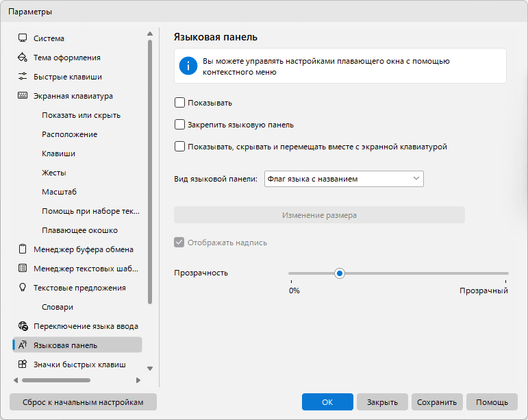Image resolution: width=528 pixels, height=420 pixels.
Task: Click the language icon beside Языковая панель
Action: tap(23, 345)
